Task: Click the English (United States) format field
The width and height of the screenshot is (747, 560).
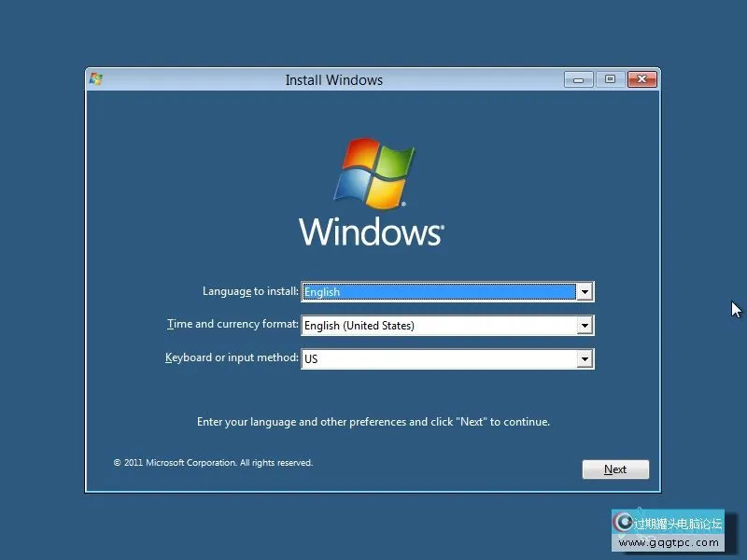Action: pyautogui.click(x=438, y=326)
